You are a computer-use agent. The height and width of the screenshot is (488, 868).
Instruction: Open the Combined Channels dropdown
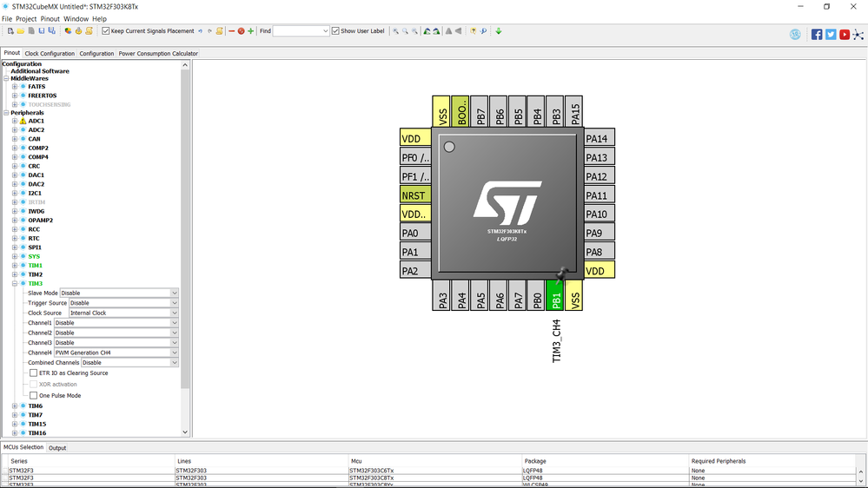pos(129,362)
